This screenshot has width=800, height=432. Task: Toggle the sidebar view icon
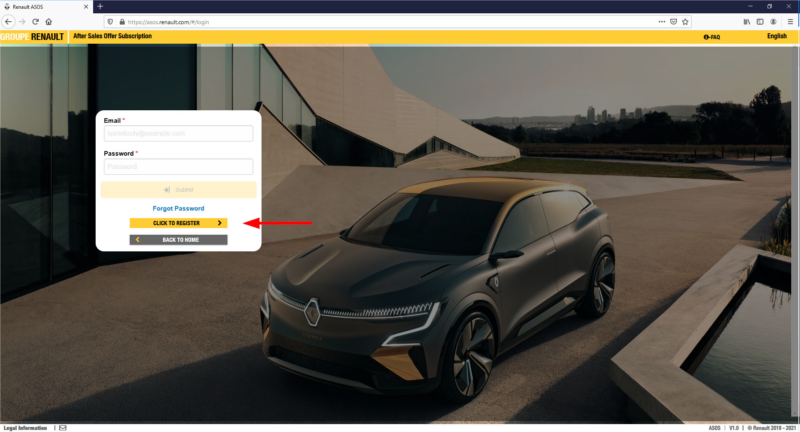click(759, 21)
